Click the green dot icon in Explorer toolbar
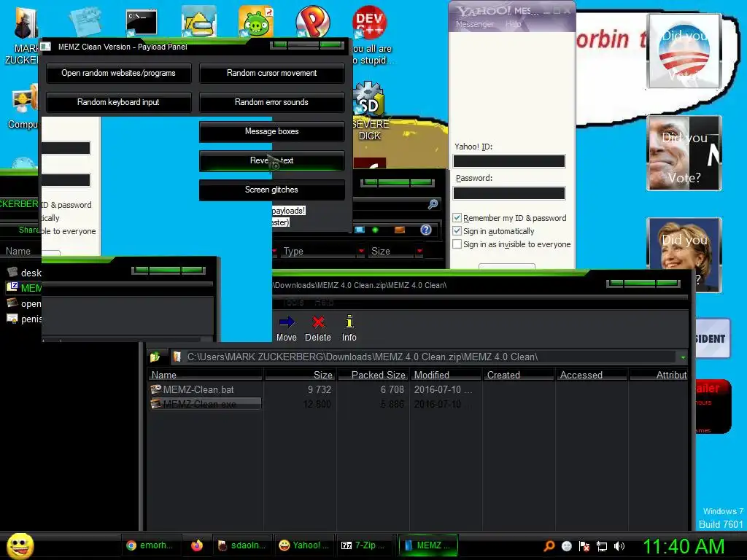The width and height of the screenshot is (747, 560). coord(375,230)
